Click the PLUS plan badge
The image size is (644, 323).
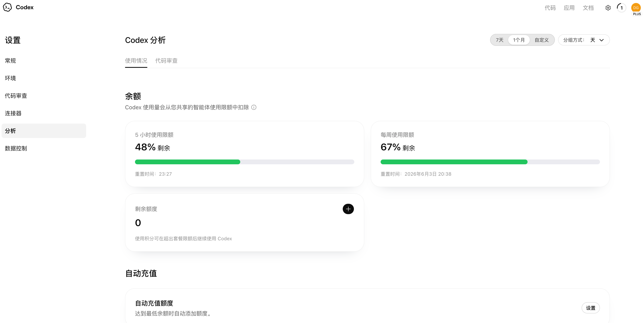coord(637,14)
